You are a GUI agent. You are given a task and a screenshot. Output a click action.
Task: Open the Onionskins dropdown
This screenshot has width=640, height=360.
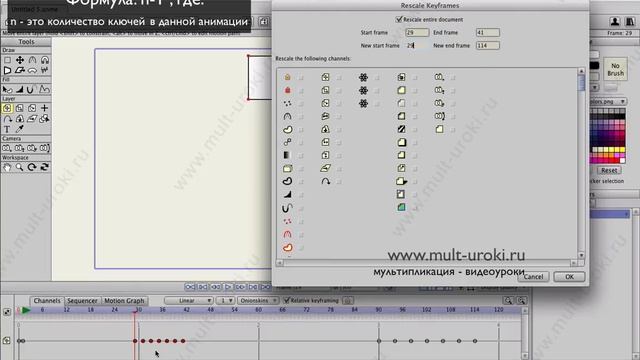258,300
